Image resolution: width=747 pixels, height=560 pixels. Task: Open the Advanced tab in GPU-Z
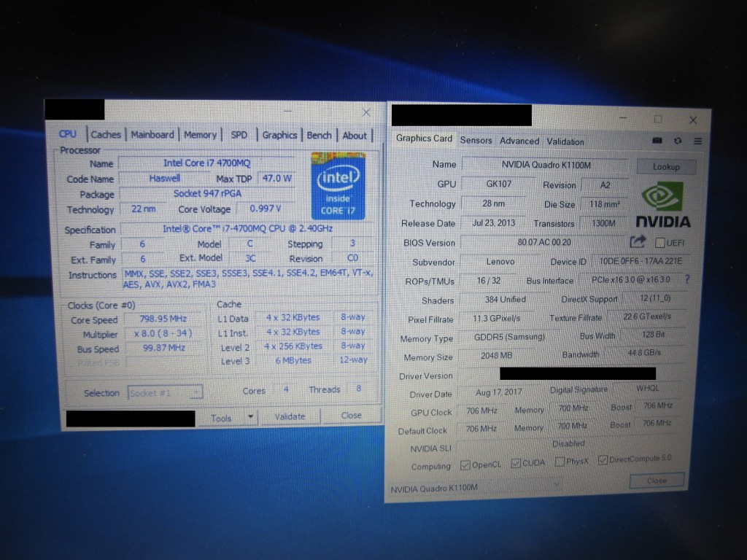click(x=519, y=141)
